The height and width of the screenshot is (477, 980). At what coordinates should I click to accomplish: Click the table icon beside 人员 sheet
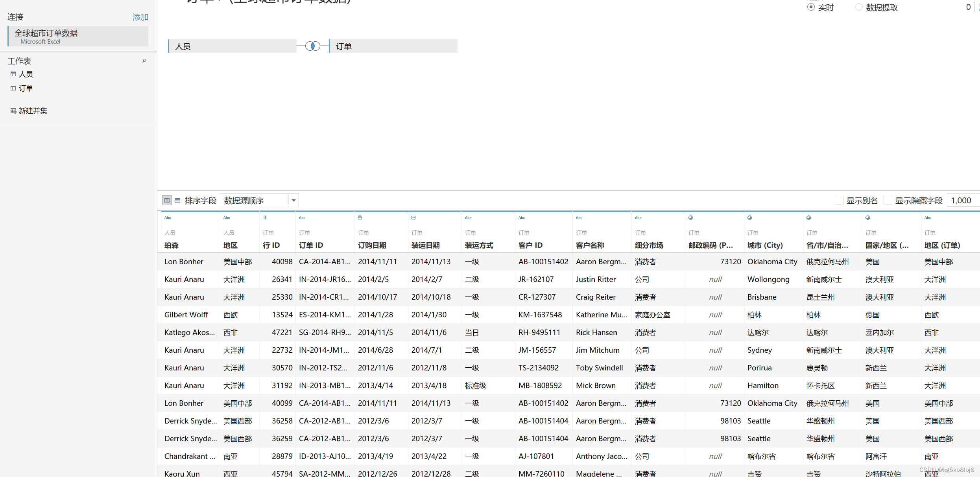pyautogui.click(x=13, y=74)
